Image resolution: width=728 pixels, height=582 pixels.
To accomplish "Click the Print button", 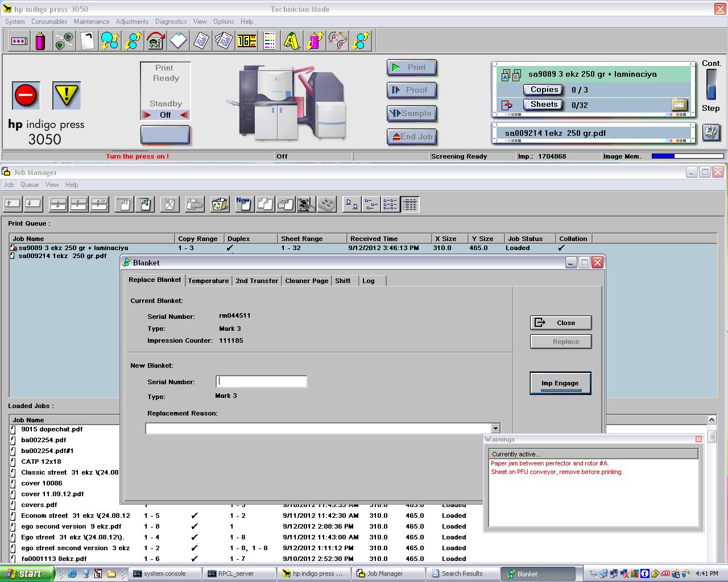I will [x=412, y=68].
